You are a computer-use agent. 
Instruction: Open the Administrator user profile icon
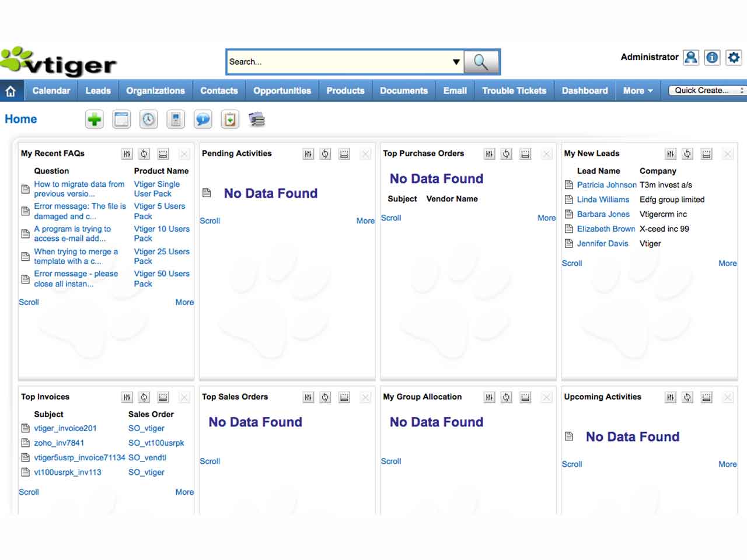point(691,57)
